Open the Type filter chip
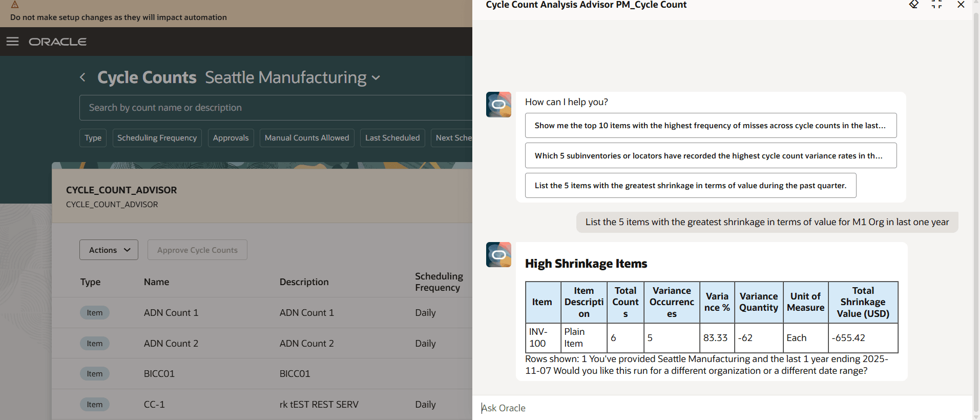 93,138
